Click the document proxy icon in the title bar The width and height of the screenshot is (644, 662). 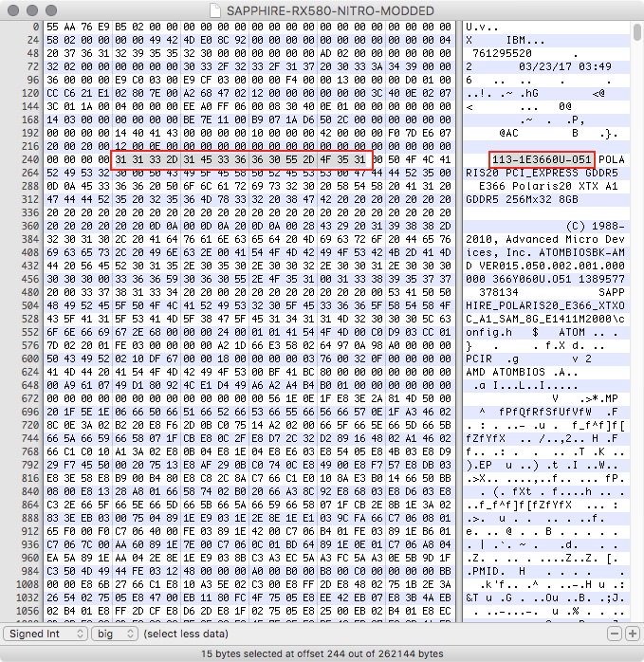216,10
